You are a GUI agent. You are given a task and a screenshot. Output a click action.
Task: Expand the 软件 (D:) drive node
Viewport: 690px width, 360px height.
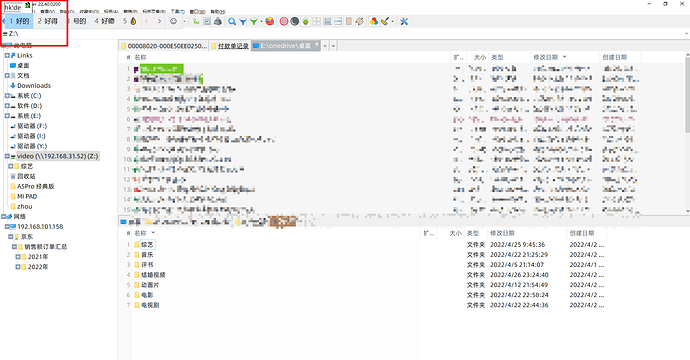pyautogui.click(x=7, y=106)
